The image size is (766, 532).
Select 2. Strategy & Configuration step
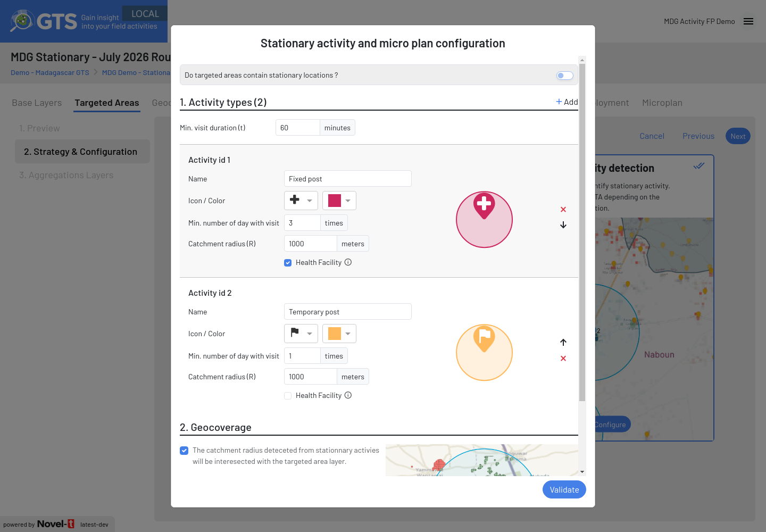tap(82, 152)
